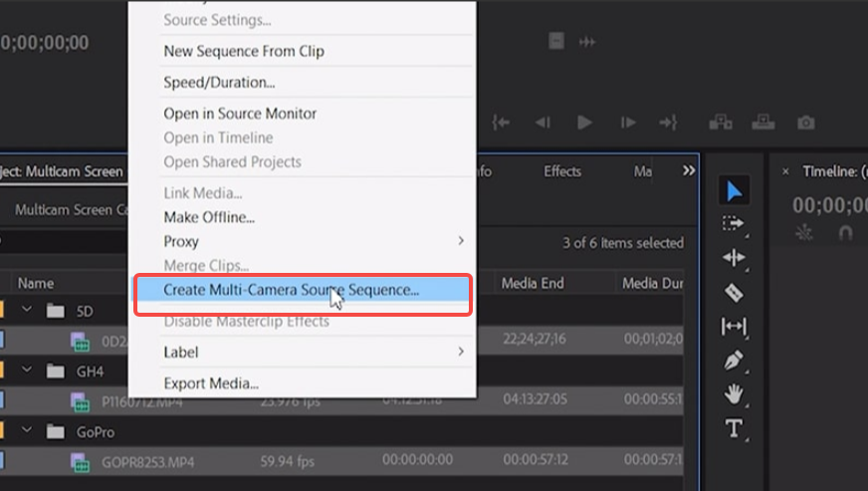
Task: Switch to the Effects panel tab
Action: tap(562, 171)
